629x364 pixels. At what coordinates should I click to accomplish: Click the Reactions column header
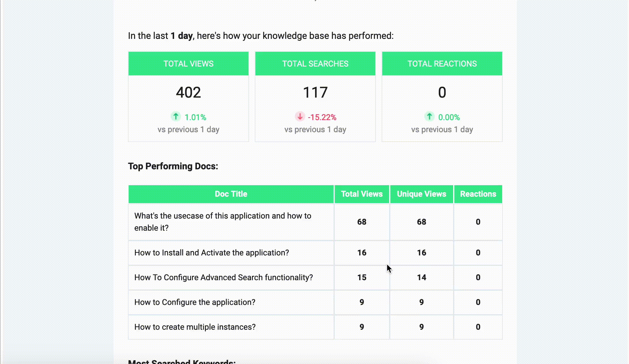(x=478, y=194)
